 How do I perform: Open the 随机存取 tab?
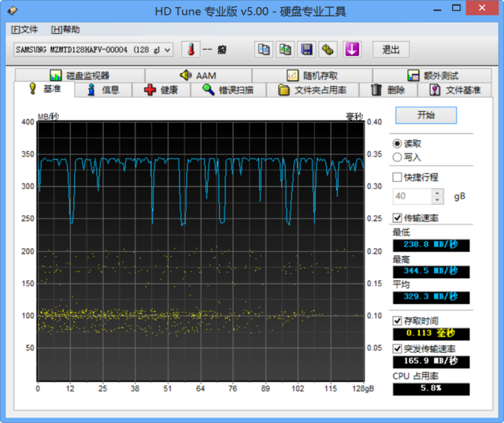pyautogui.click(x=312, y=76)
